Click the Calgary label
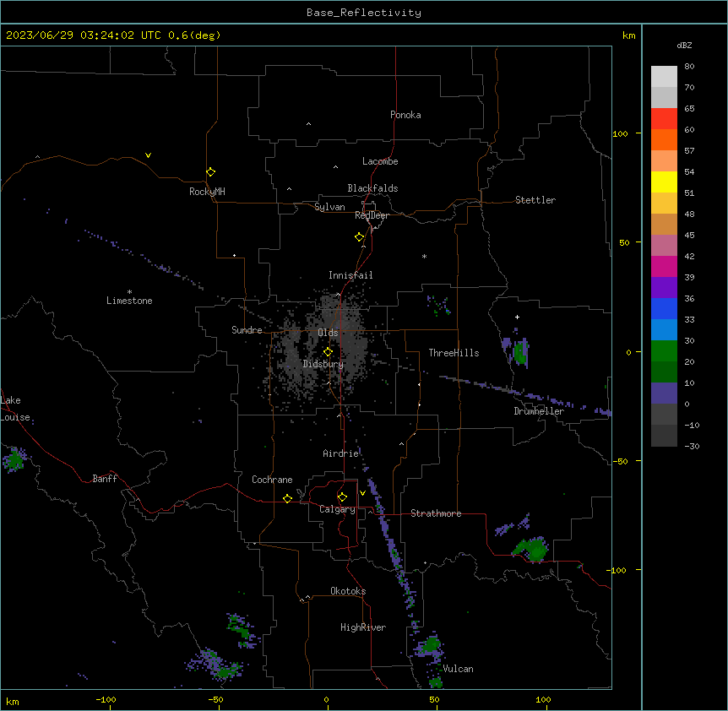The width and height of the screenshot is (728, 711). tap(337, 509)
